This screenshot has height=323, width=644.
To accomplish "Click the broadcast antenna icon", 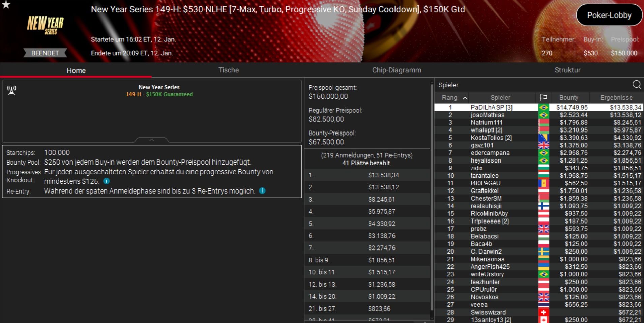I will tap(11, 90).
